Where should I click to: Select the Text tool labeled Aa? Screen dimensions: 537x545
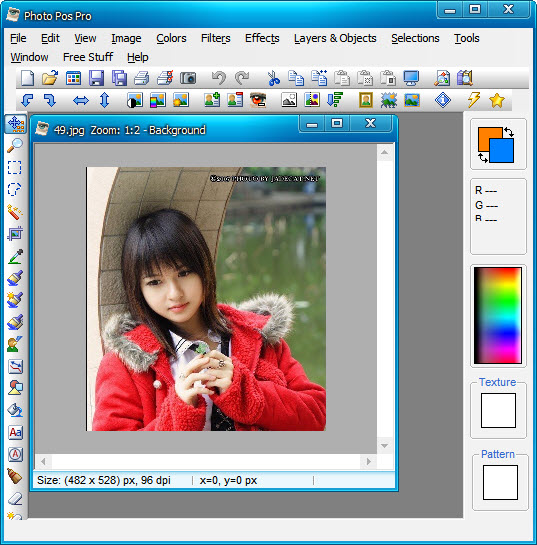(15, 432)
